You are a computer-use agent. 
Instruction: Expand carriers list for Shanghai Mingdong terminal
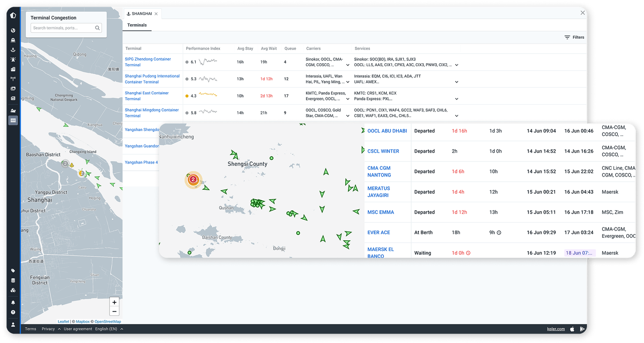pyautogui.click(x=348, y=116)
